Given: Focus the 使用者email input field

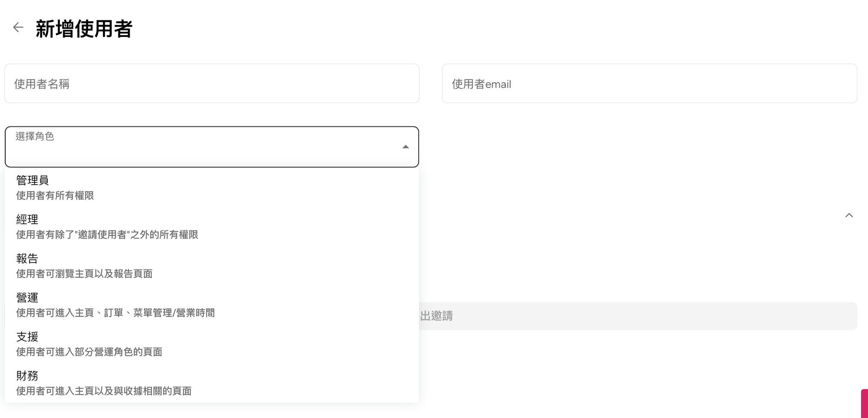Looking at the screenshot, I should [x=649, y=83].
